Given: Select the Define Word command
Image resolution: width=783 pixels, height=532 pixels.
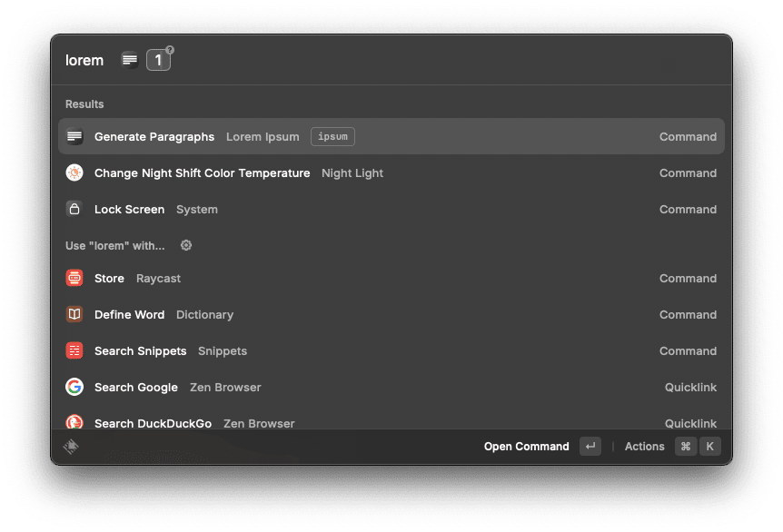Looking at the screenshot, I should (391, 314).
